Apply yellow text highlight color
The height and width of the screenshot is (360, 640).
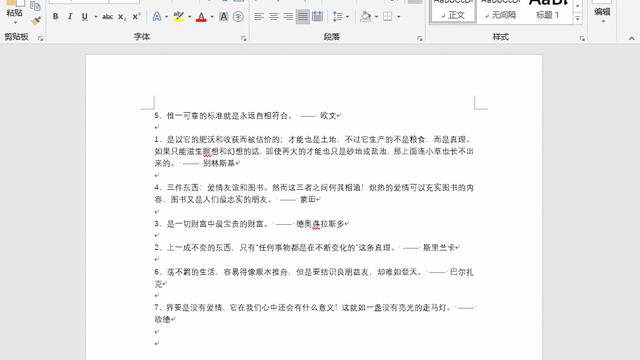(x=178, y=17)
